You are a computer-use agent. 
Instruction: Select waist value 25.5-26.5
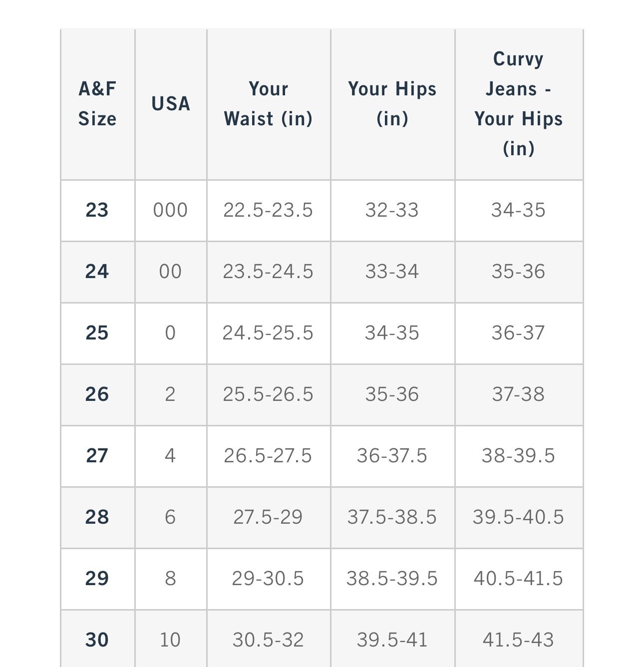pyautogui.click(x=268, y=394)
